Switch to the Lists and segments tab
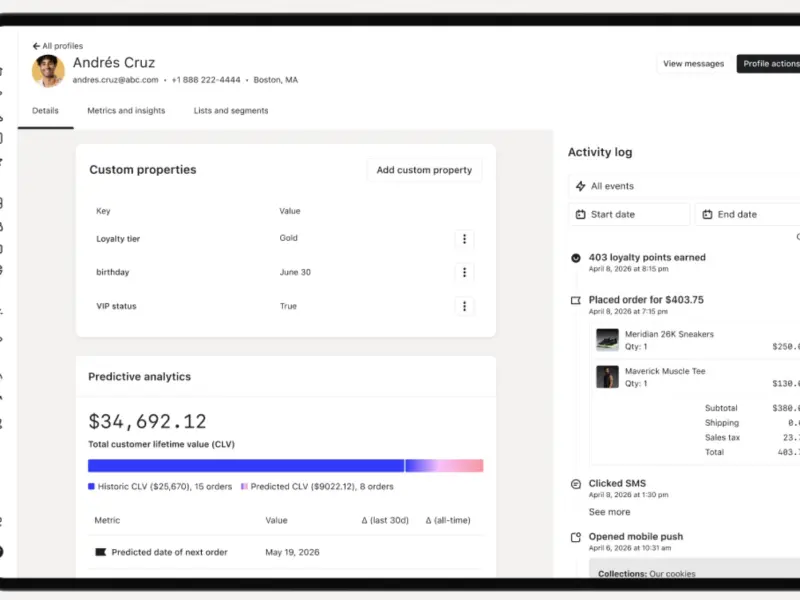Screen dimensions: 800x600 231,111
